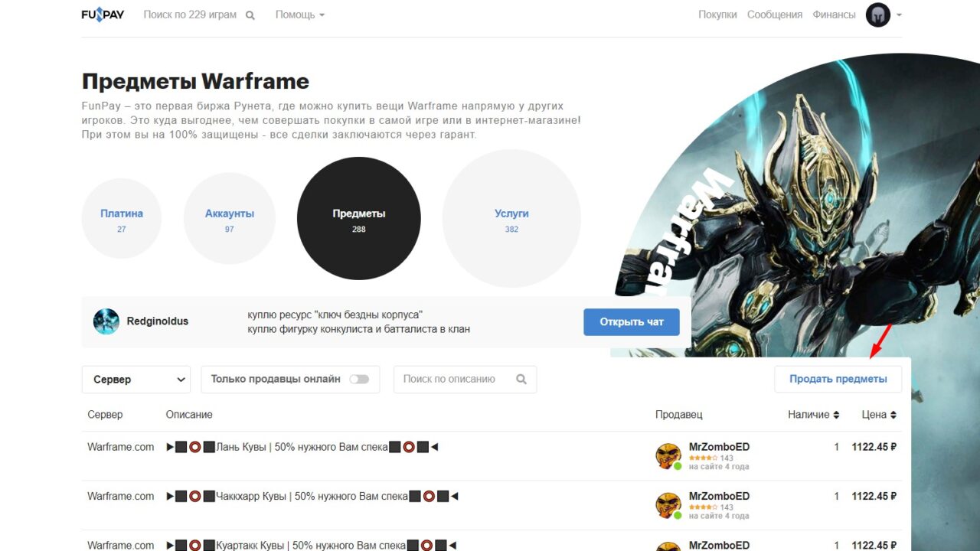Expand the Сервер dropdown filter
The width and height of the screenshot is (980, 551).
(136, 380)
